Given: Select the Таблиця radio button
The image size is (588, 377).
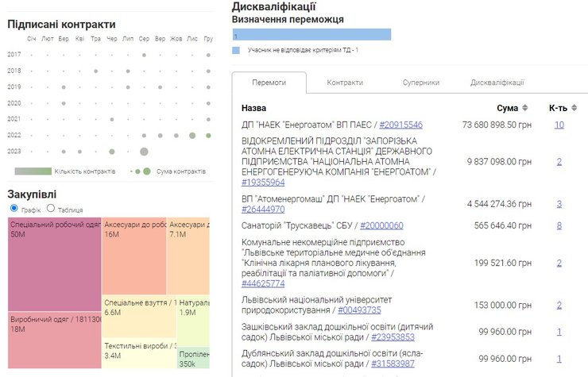Looking at the screenshot, I should pyautogui.click(x=51, y=208).
